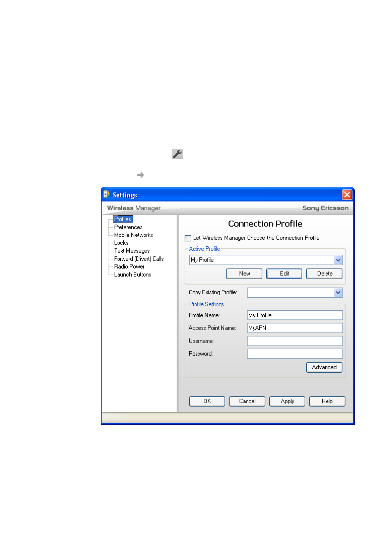Click the New profile button

coord(244,274)
